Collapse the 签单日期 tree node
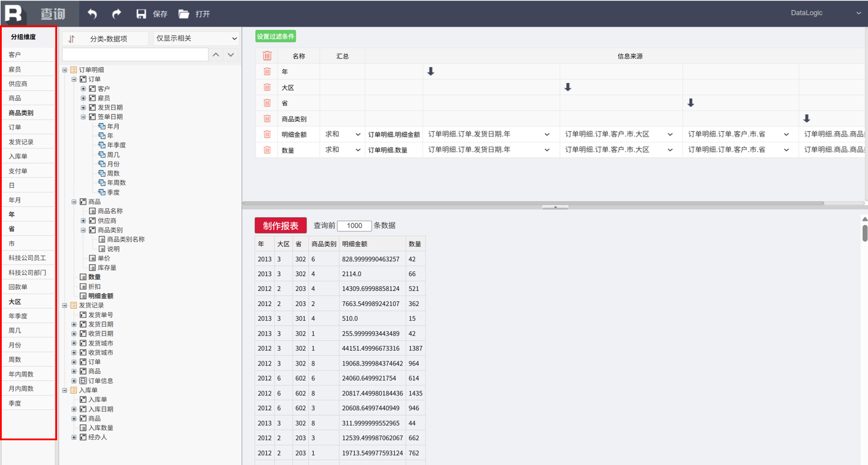The image size is (868, 465). tap(84, 117)
